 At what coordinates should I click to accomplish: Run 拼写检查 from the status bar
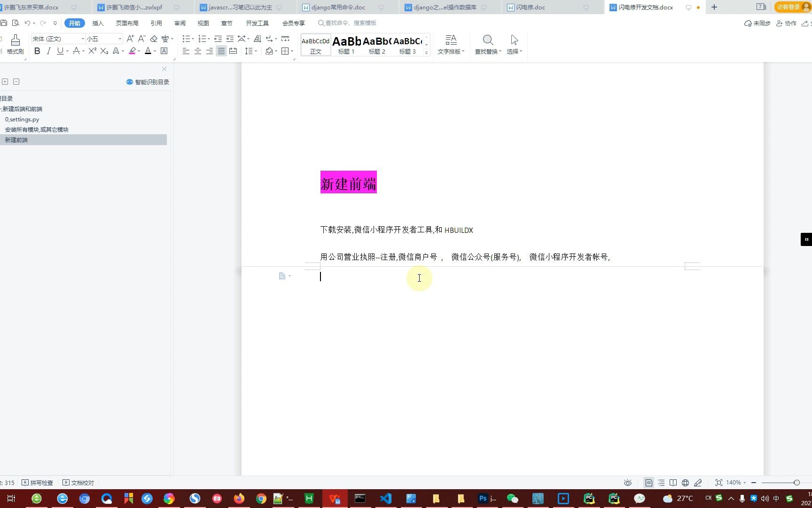click(38, 483)
